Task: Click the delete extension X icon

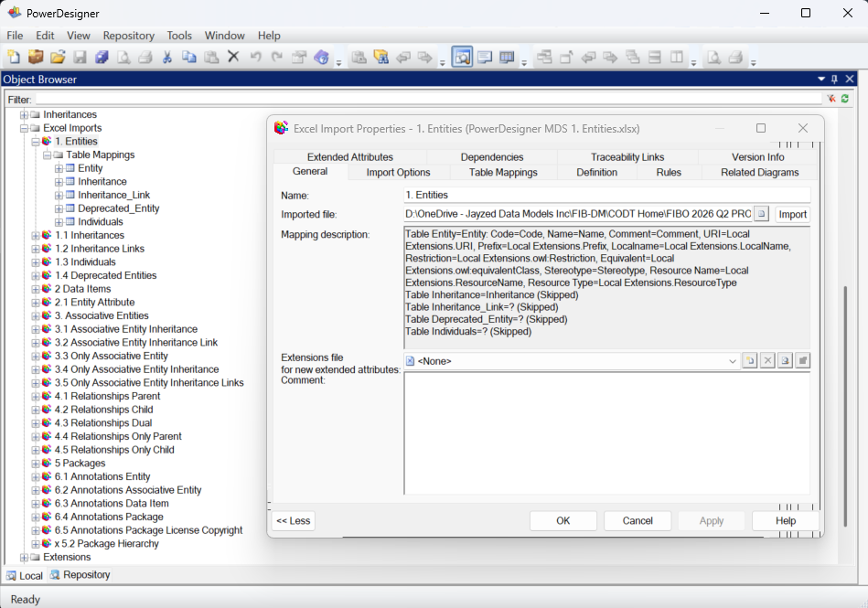Action: click(767, 361)
